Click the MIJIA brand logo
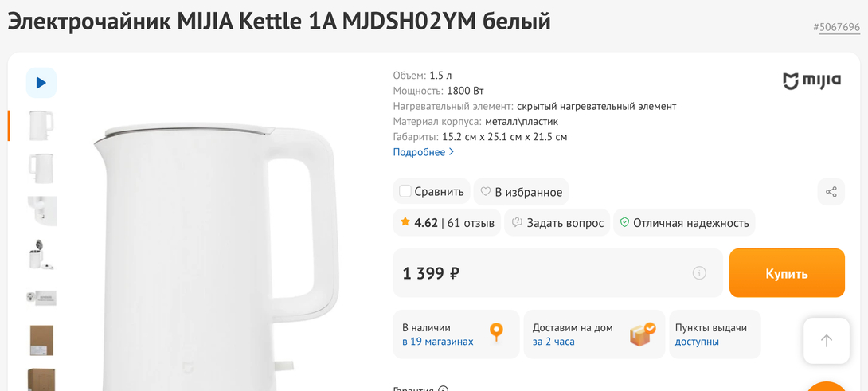The image size is (868, 391). [x=811, y=82]
